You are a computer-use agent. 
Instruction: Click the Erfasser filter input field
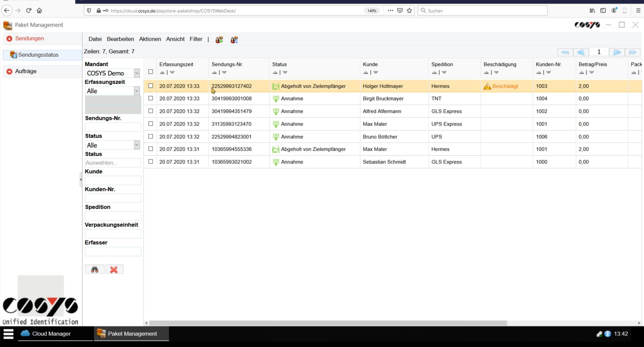tap(113, 252)
